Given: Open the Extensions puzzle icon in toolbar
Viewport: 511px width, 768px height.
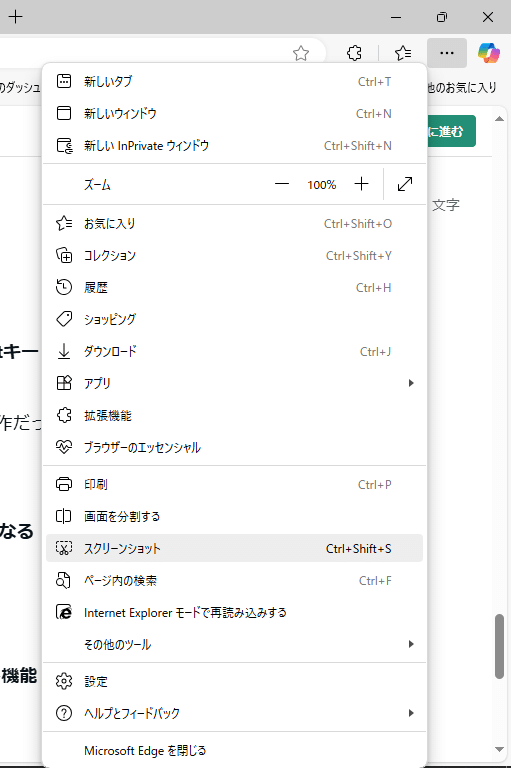Looking at the screenshot, I should pos(354,53).
